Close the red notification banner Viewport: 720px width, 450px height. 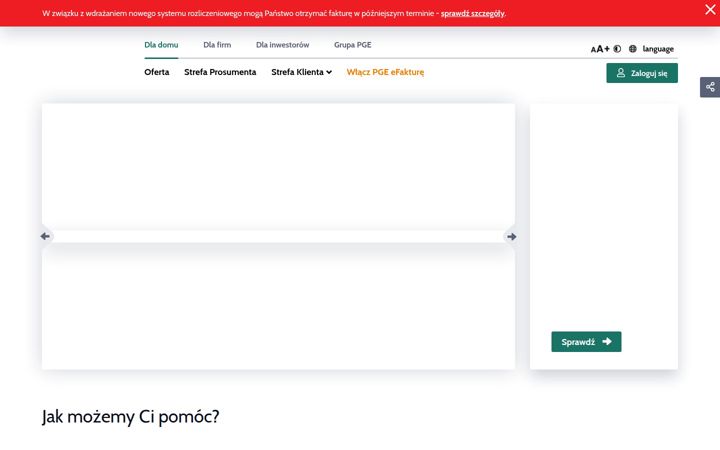coord(710,9)
